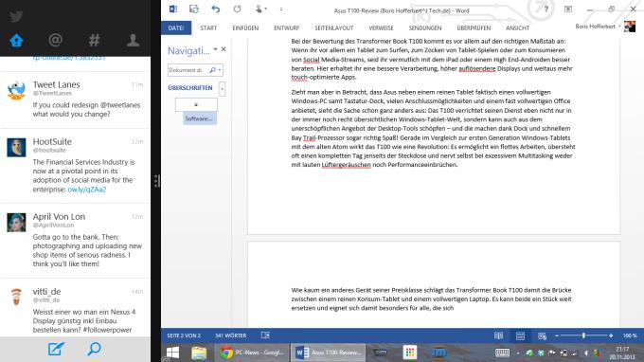
Task: Open Twitter mentions @ tab
Action: click(x=56, y=40)
